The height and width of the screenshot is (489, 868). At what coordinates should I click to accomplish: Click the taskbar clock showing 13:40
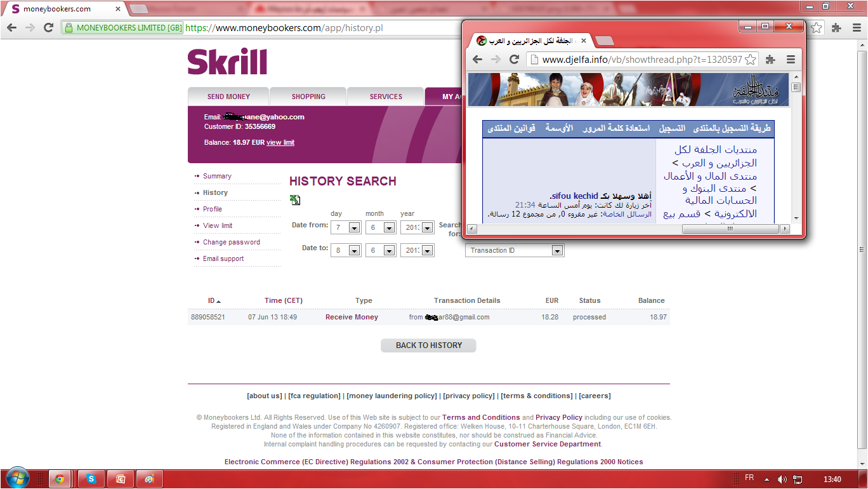(832, 479)
